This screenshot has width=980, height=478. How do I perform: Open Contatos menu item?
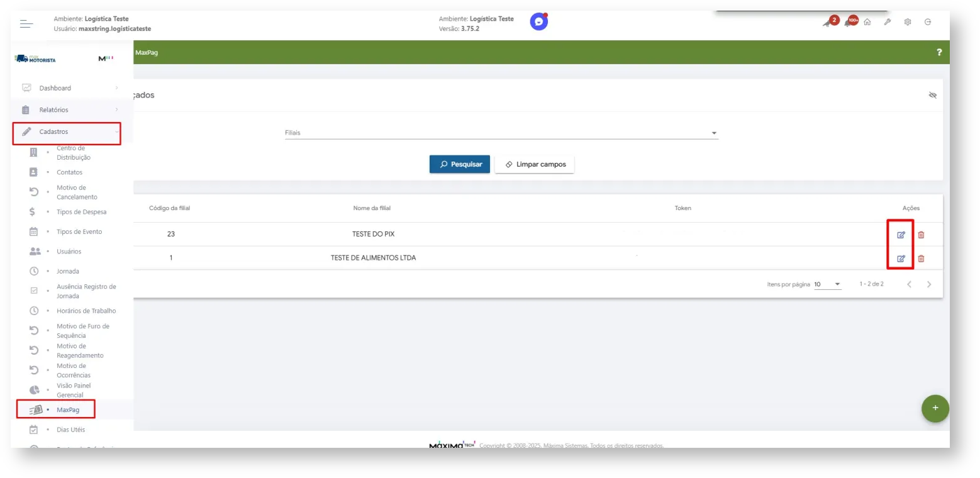69,172
